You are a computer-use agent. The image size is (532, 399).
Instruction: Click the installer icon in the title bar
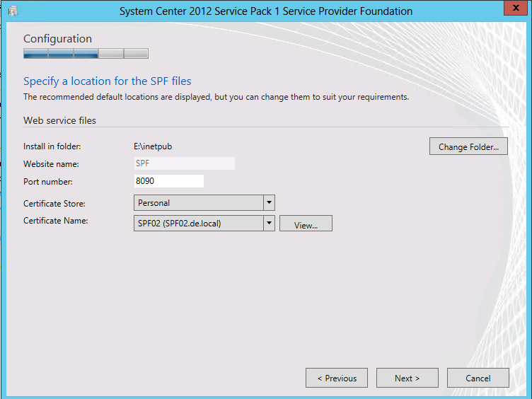click(12, 11)
